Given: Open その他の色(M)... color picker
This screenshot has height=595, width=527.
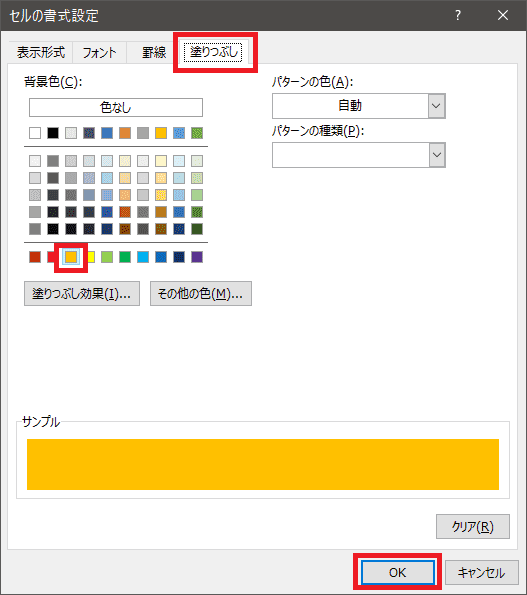Looking at the screenshot, I should pos(201,293).
